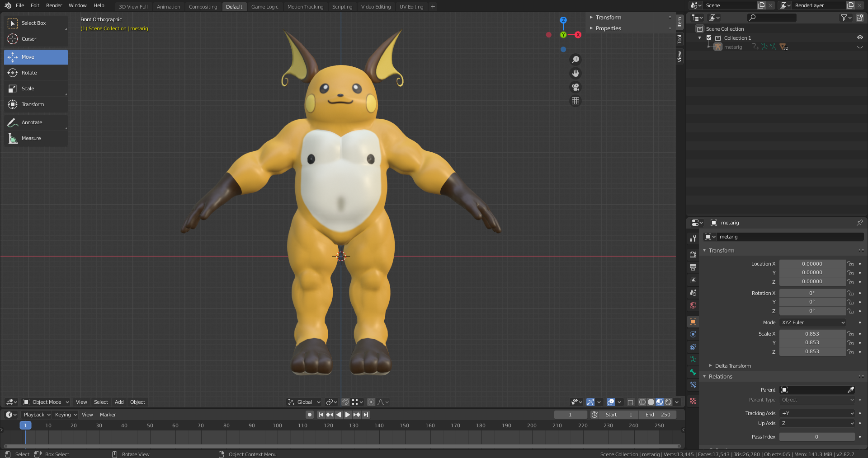Open the World properties tab (globe icon)
868x458 pixels.
point(693,305)
